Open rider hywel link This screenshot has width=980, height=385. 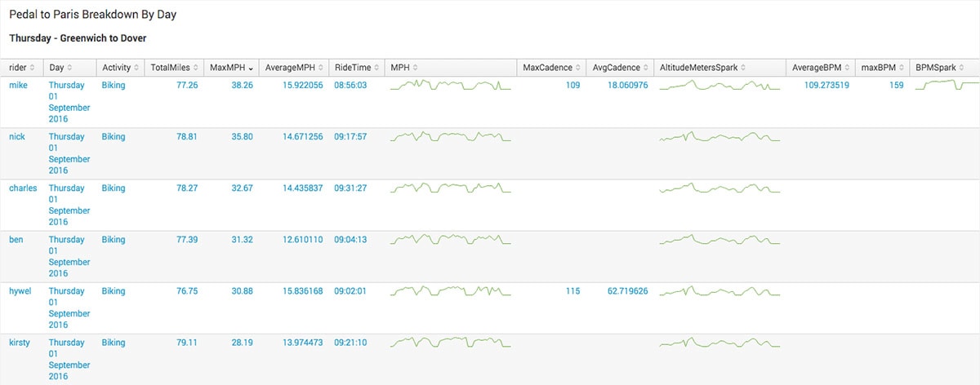point(20,290)
